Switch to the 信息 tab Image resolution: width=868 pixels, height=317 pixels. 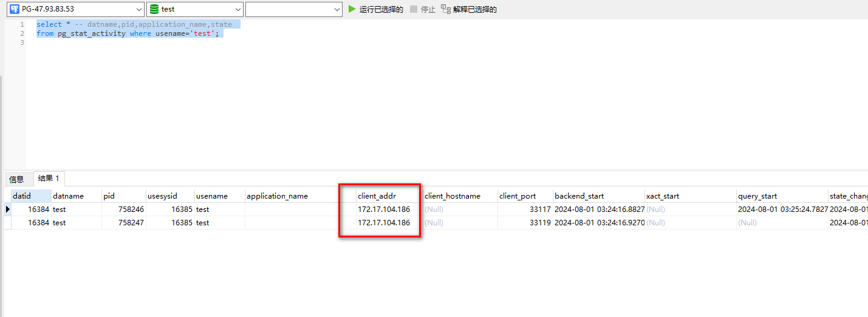click(x=16, y=179)
